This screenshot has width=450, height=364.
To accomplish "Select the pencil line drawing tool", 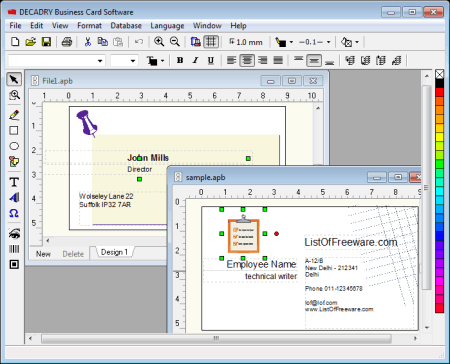I will click(14, 115).
